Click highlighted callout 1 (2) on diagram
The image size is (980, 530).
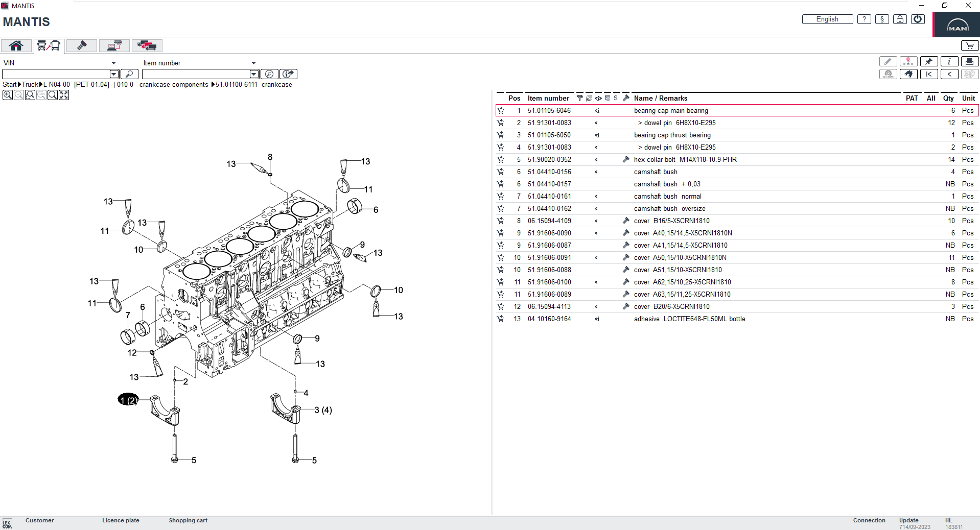(x=128, y=400)
